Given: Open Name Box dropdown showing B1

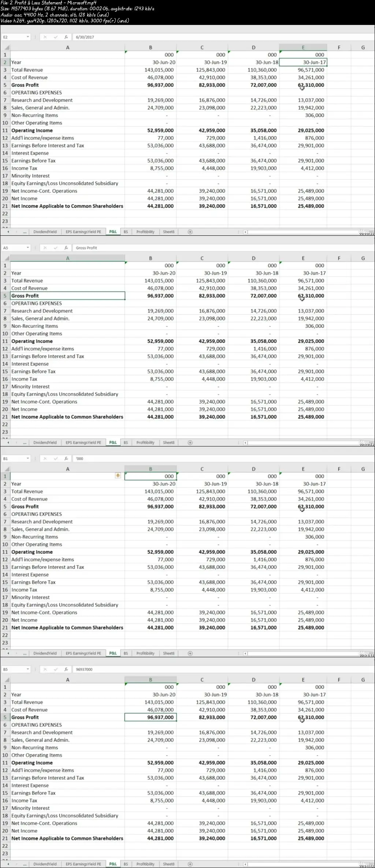Looking at the screenshot, I should [28, 459].
